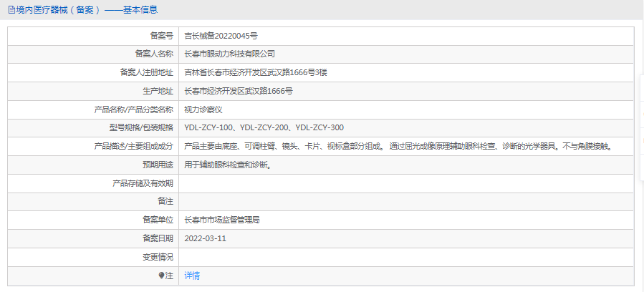644x292 pixels.
Task: Click the 备案单位 label
Action: pos(158,220)
